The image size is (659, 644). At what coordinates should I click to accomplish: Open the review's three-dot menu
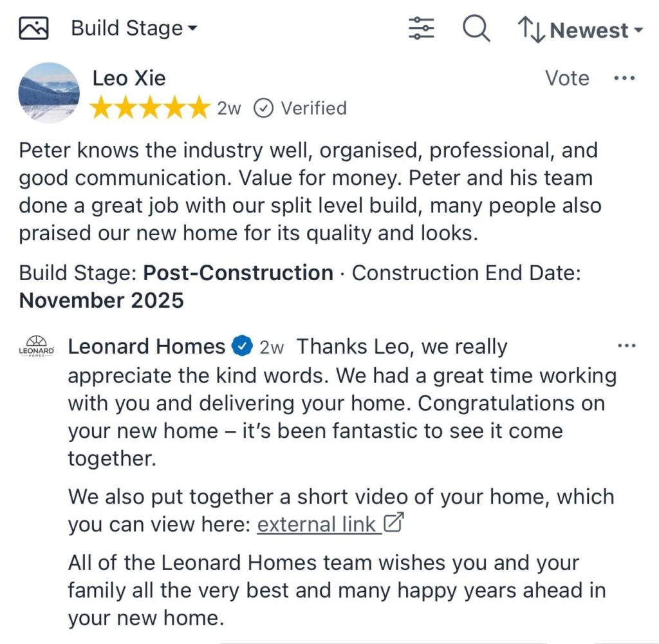click(624, 78)
